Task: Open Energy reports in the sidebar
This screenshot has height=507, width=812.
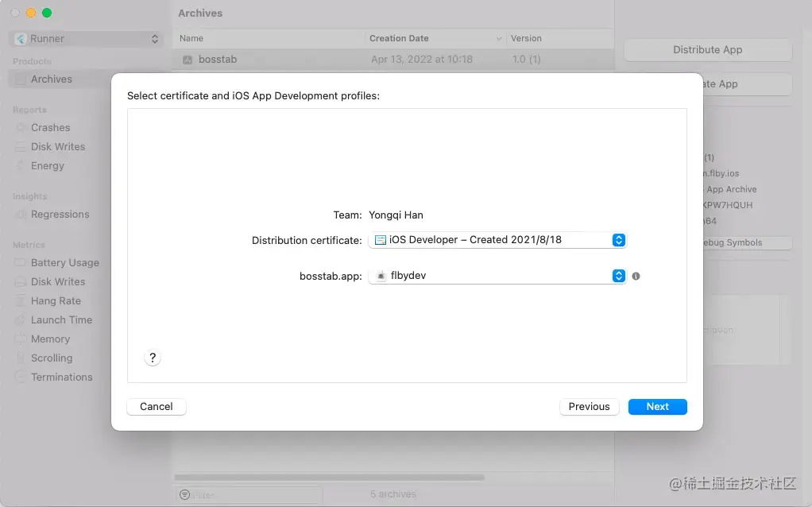Action: (x=47, y=166)
